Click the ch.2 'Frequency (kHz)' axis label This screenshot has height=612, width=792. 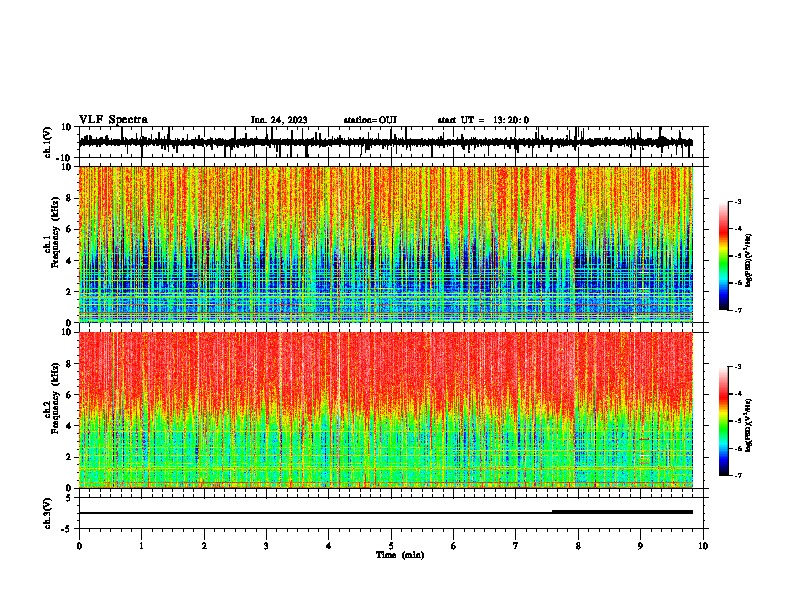coord(55,398)
